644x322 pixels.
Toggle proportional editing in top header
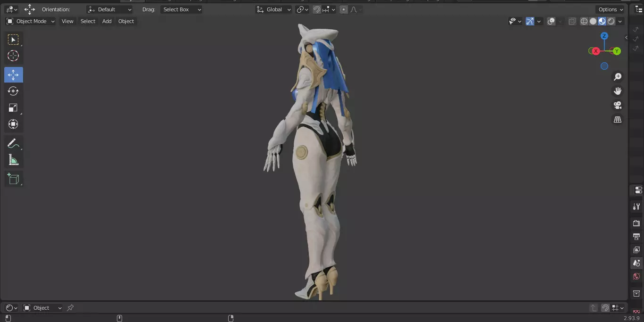(x=344, y=9)
